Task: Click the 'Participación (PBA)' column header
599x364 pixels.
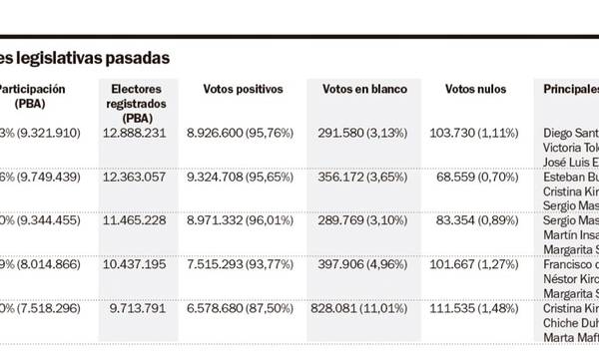Action: (x=31, y=96)
